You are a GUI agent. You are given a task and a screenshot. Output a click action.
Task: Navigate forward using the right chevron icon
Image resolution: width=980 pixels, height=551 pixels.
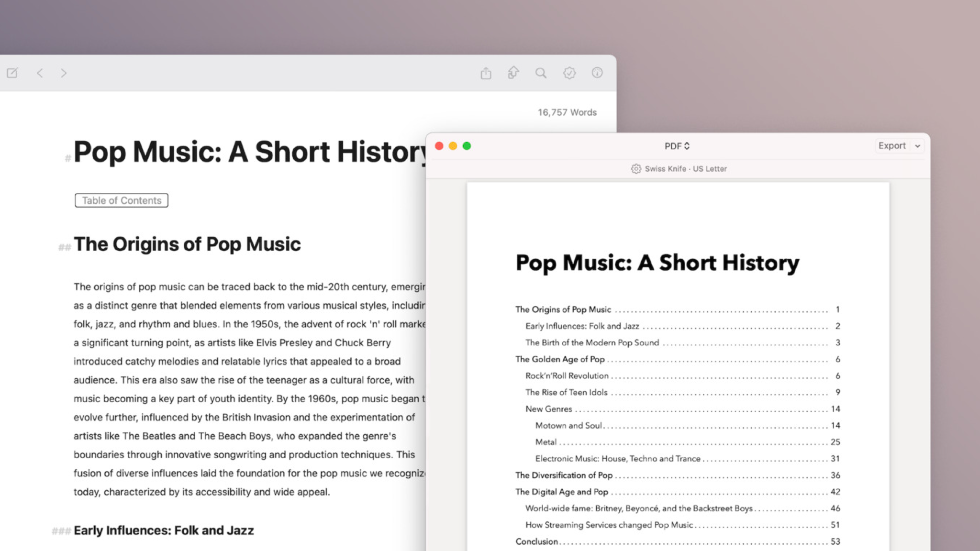click(x=64, y=73)
